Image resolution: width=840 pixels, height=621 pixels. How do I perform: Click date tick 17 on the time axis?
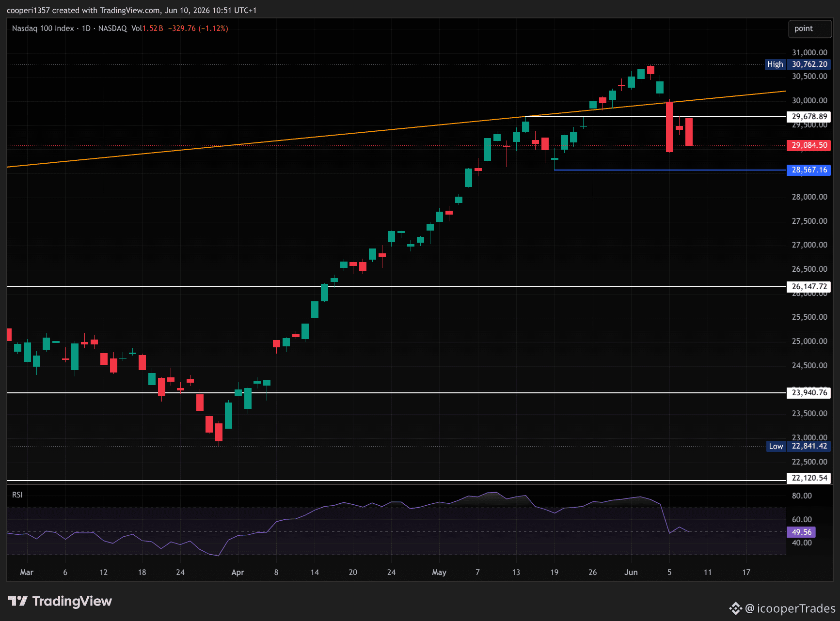pyautogui.click(x=746, y=573)
